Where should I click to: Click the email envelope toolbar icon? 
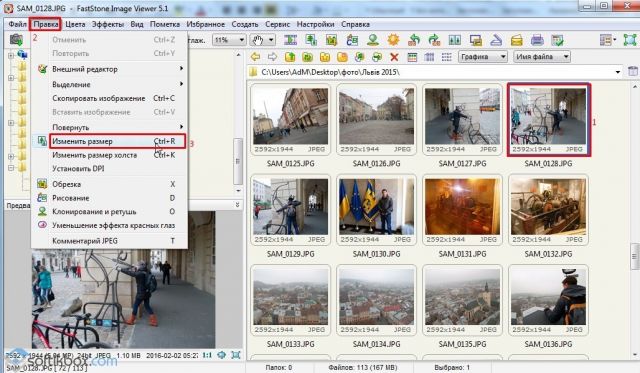pos(517,40)
